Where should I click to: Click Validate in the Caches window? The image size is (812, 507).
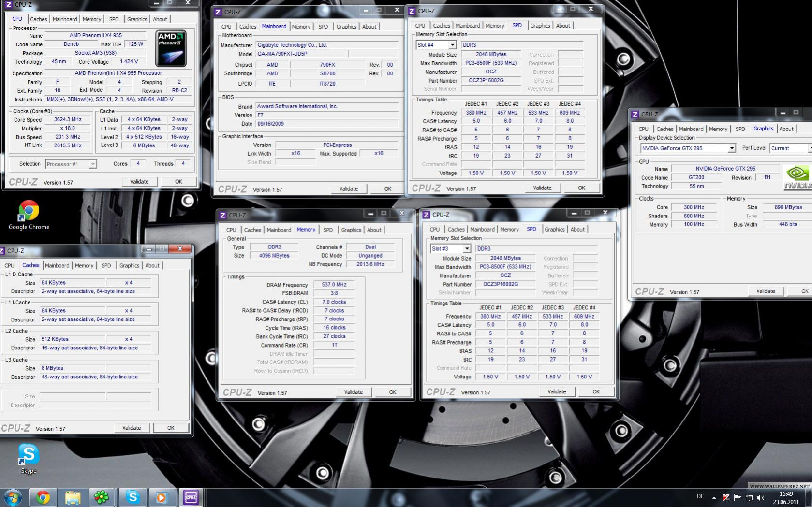coord(132,428)
